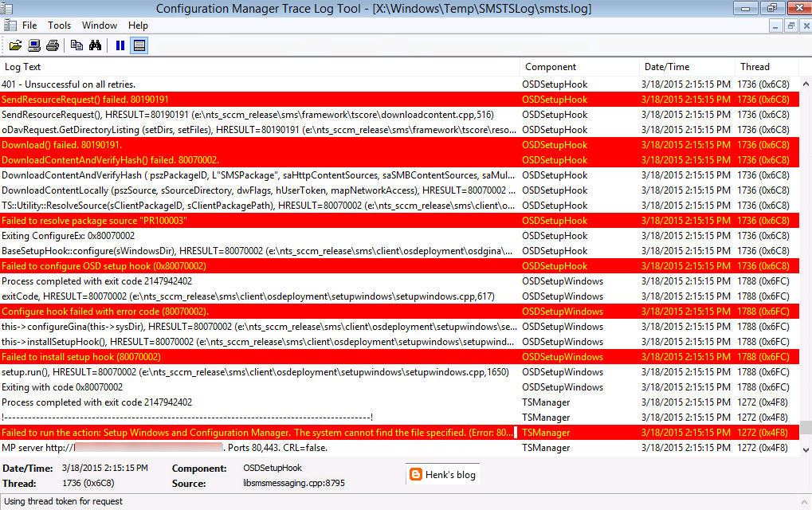Image resolution: width=812 pixels, height=510 pixels.
Task: Click the Component column header
Action: tap(579, 67)
